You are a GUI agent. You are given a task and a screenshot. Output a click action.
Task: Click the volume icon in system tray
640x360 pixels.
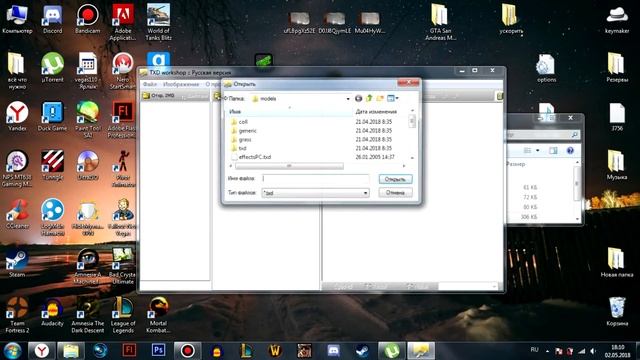[592, 351]
